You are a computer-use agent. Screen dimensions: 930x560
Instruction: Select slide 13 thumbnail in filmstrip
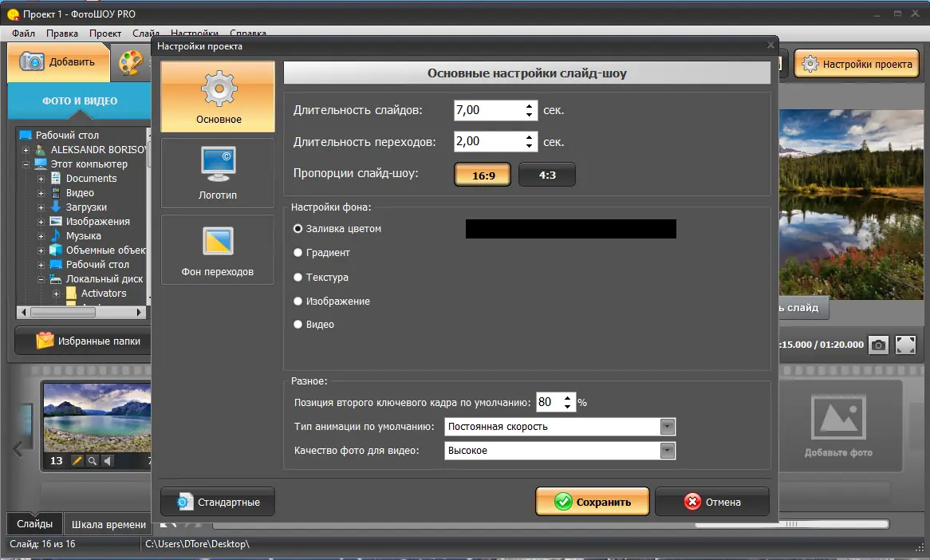click(x=97, y=417)
